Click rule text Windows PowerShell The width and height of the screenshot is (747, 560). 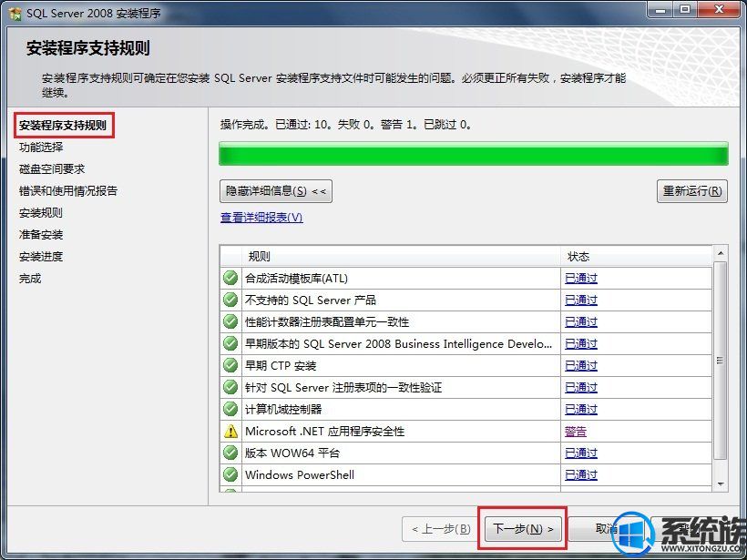tap(300, 474)
